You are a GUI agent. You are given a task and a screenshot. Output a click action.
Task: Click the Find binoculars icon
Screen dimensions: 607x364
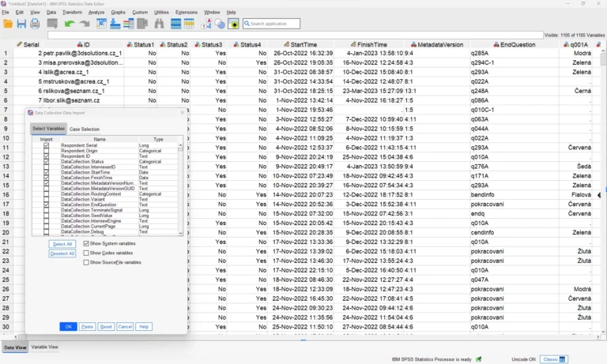click(x=159, y=24)
